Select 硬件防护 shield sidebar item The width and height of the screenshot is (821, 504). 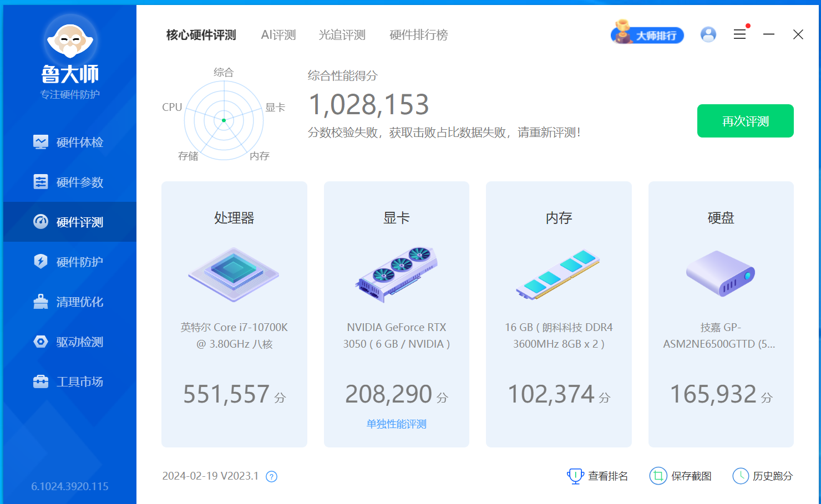pos(69,262)
